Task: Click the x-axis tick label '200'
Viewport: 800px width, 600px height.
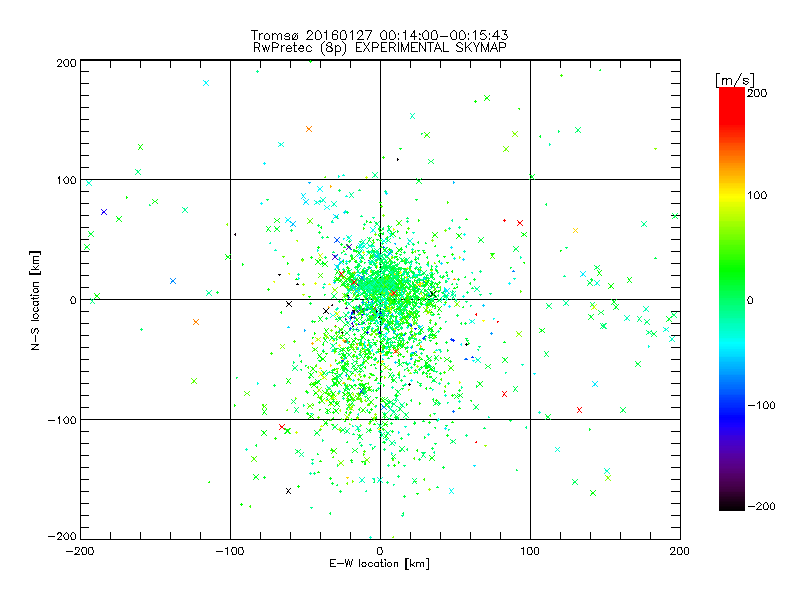Action: tap(680, 552)
